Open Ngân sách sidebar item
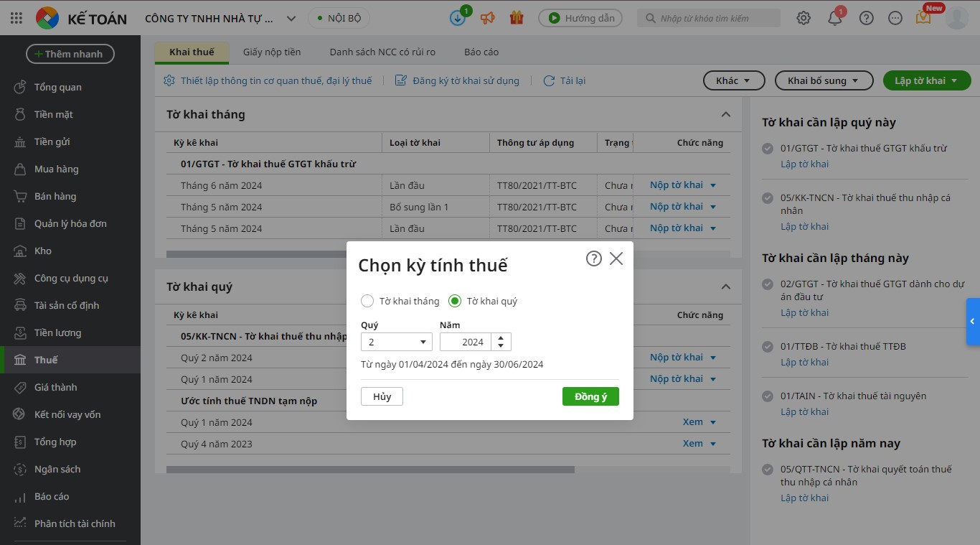The width and height of the screenshot is (980, 545). click(70, 469)
